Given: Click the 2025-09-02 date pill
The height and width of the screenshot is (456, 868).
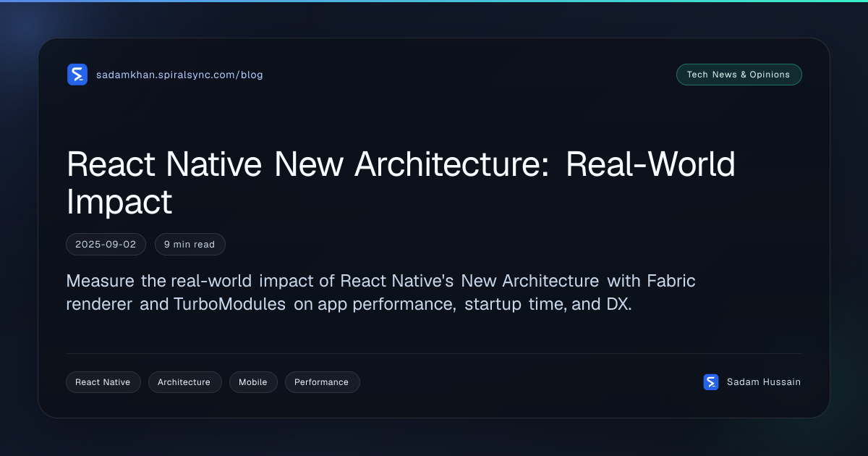Looking at the screenshot, I should (106, 245).
